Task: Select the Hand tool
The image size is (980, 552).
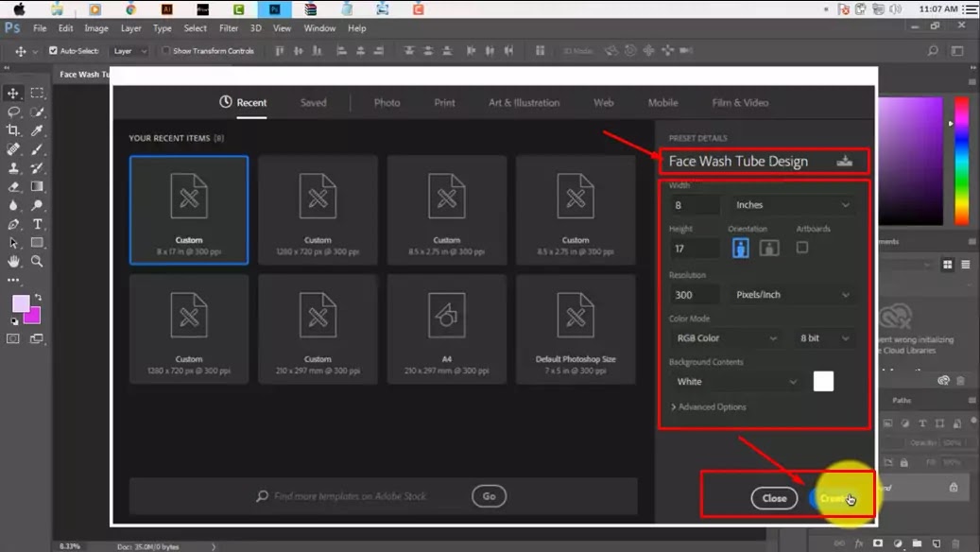Action: pos(12,261)
